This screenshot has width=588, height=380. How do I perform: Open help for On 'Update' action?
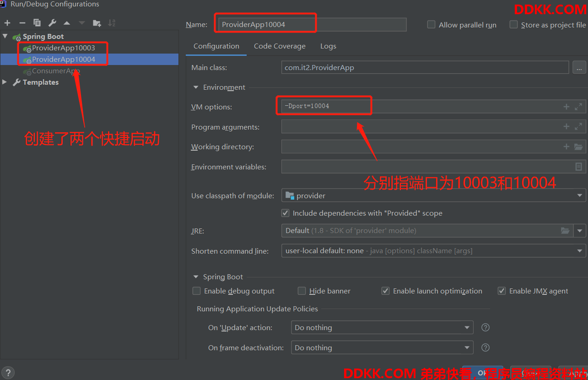pos(486,327)
